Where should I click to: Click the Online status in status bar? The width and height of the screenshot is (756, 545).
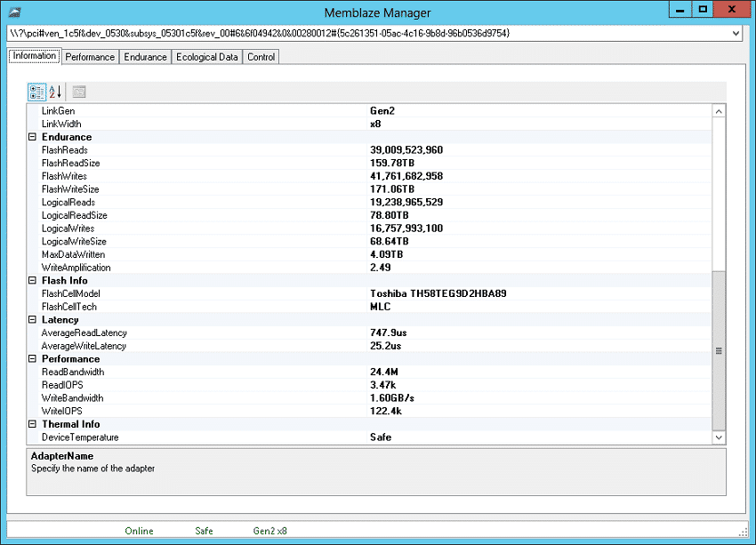139,531
